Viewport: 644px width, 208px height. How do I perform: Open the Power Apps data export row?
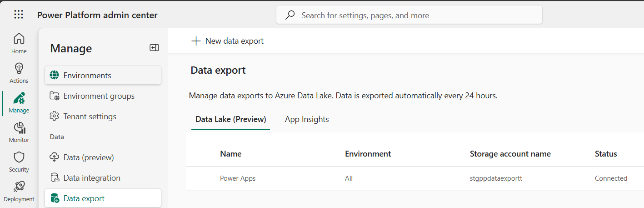click(x=238, y=178)
